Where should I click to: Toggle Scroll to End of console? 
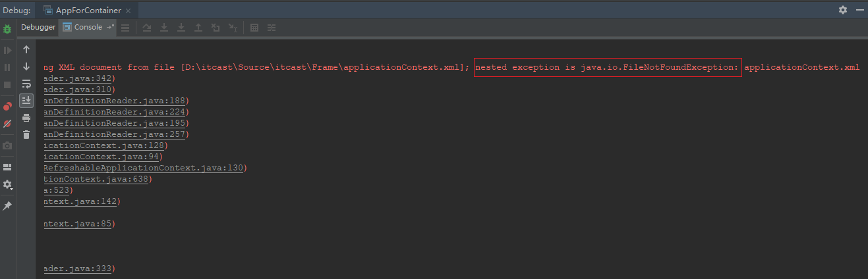tap(26, 101)
